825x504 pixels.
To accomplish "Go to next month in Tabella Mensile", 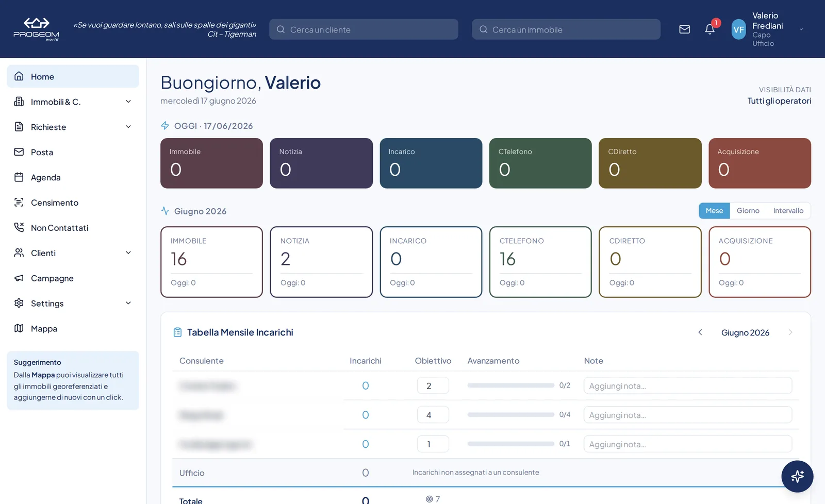I will (790, 332).
